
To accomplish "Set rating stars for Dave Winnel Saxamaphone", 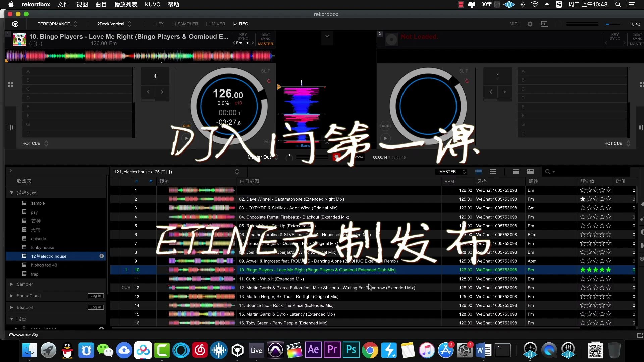I will (596, 199).
